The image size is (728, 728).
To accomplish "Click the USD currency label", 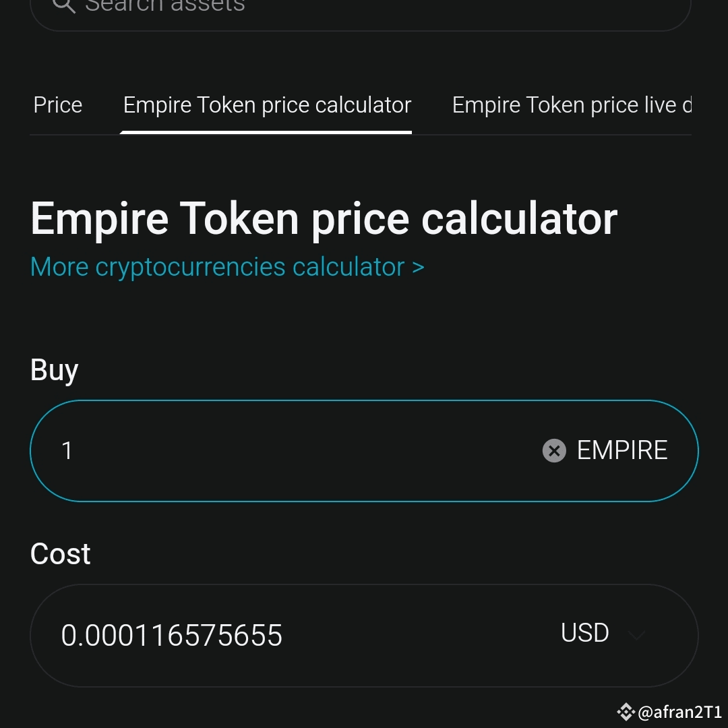I will [584, 632].
